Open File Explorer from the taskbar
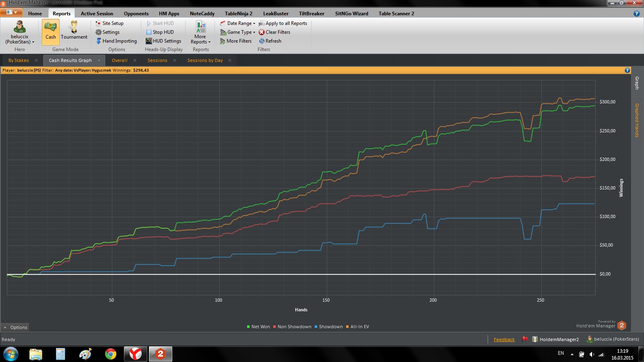 coord(36,354)
